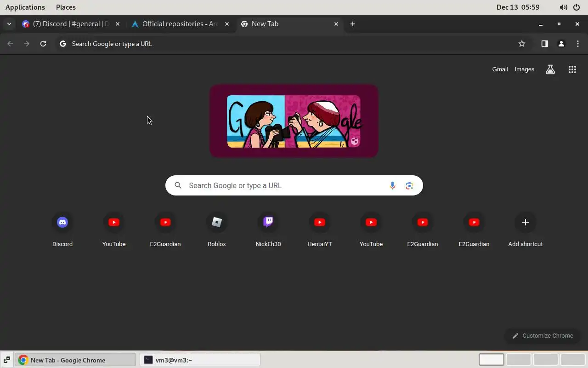Click the forward navigation arrow

coord(27,44)
